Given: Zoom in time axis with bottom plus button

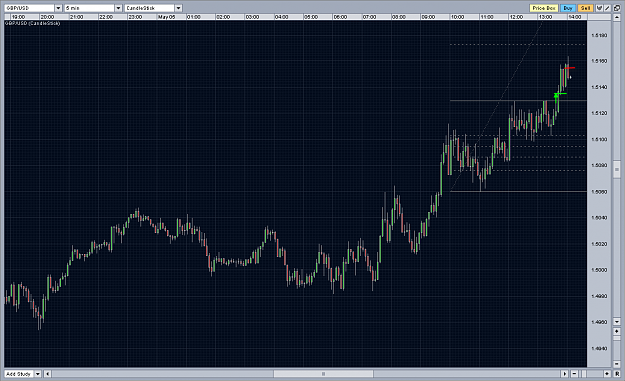Looking at the screenshot, I should click(607, 374).
